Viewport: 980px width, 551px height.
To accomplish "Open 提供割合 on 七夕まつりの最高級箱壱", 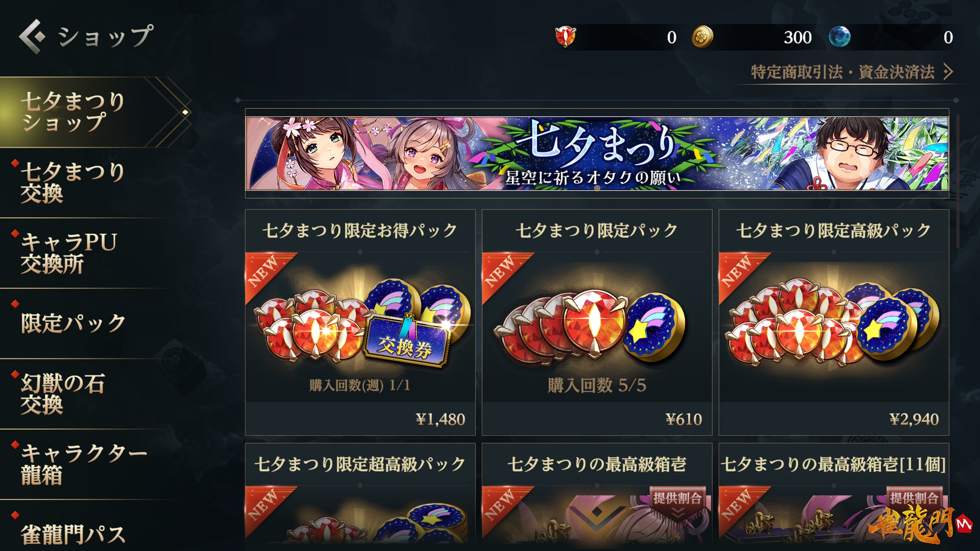I will click(677, 498).
